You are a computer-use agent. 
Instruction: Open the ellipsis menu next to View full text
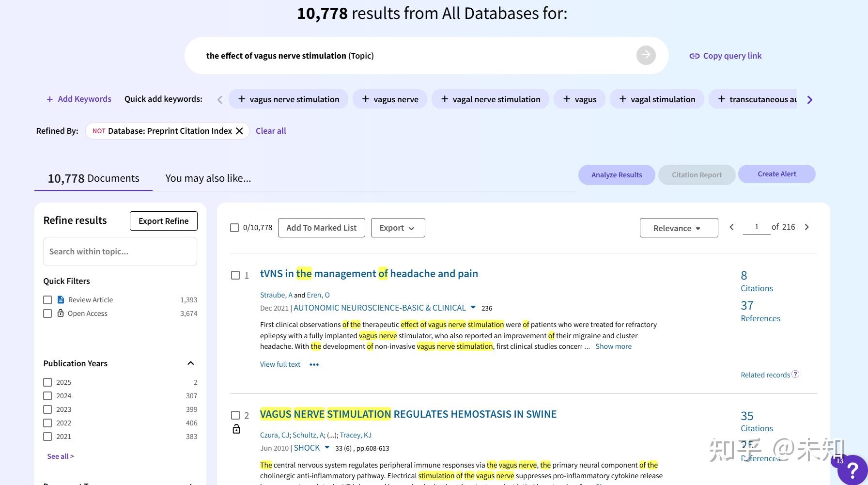(314, 364)
